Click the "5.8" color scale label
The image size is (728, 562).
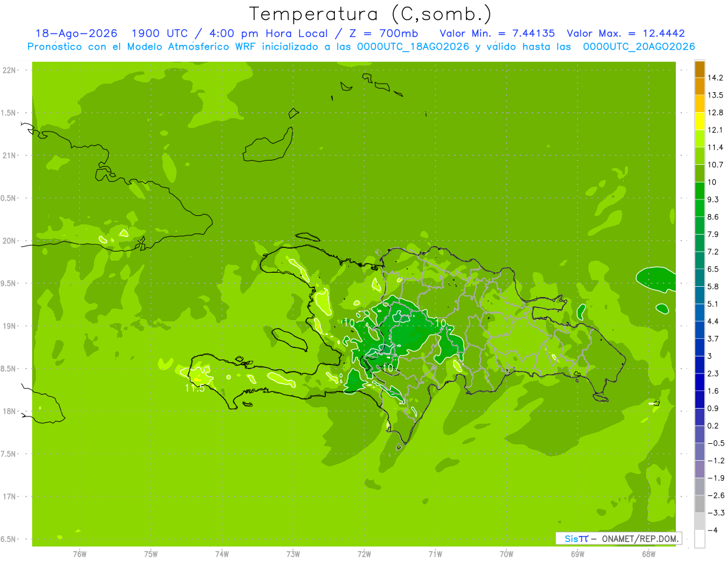pos(714,287)
